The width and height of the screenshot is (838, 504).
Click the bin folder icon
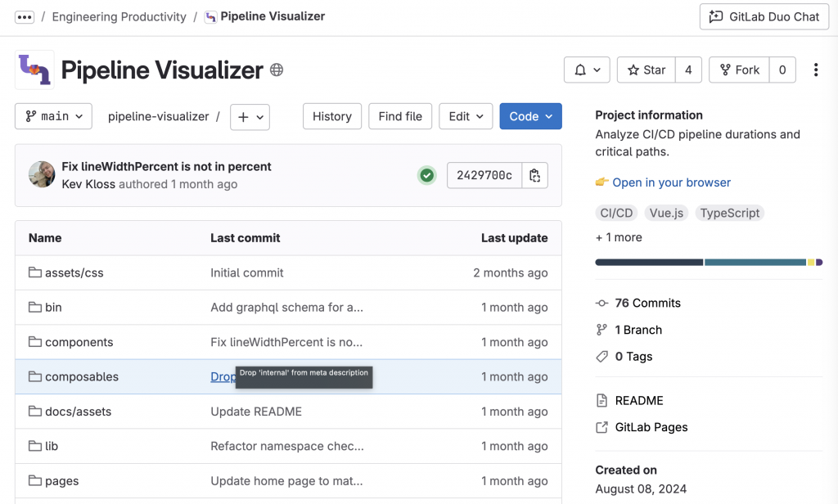(x=34, y=308)
